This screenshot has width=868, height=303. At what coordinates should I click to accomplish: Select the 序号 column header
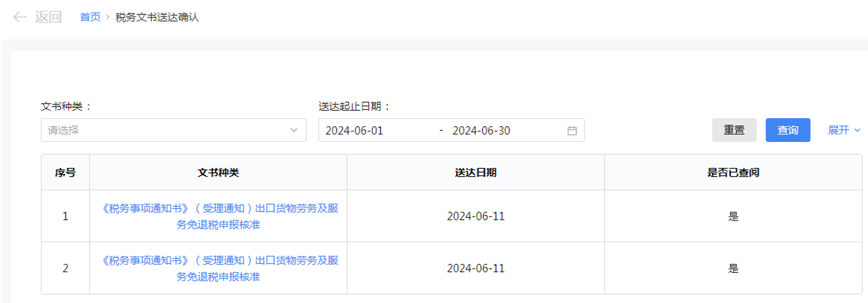point(66,172)
